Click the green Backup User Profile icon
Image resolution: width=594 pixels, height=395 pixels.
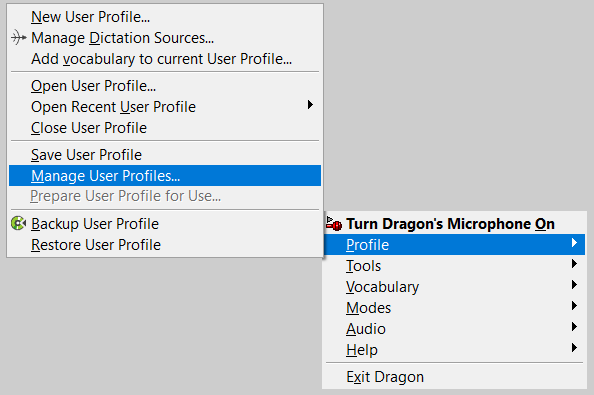pyautogui.click(x=18, y=223)
